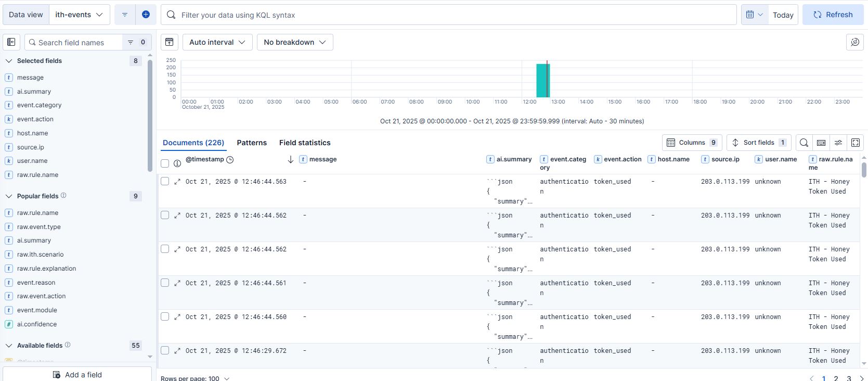
Task: Click the Data view label button
Action: 26,15
